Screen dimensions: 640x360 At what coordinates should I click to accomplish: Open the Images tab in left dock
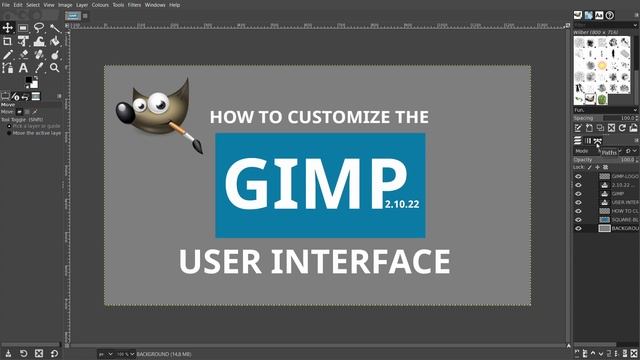[x=36, y=96]
